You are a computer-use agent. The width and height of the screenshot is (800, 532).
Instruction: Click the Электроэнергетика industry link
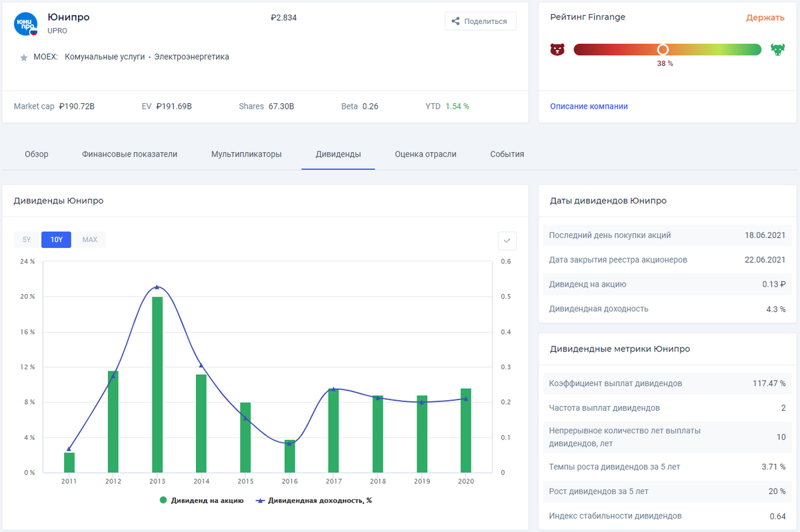click(x=191, y=57)
